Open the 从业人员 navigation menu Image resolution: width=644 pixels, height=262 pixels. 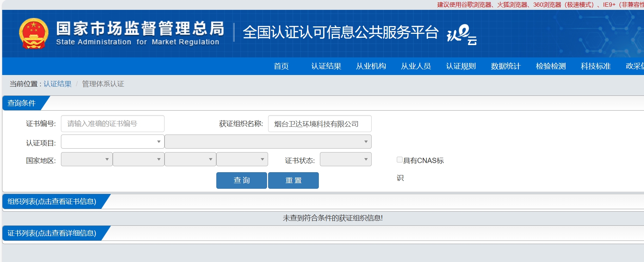click(416, 66)
